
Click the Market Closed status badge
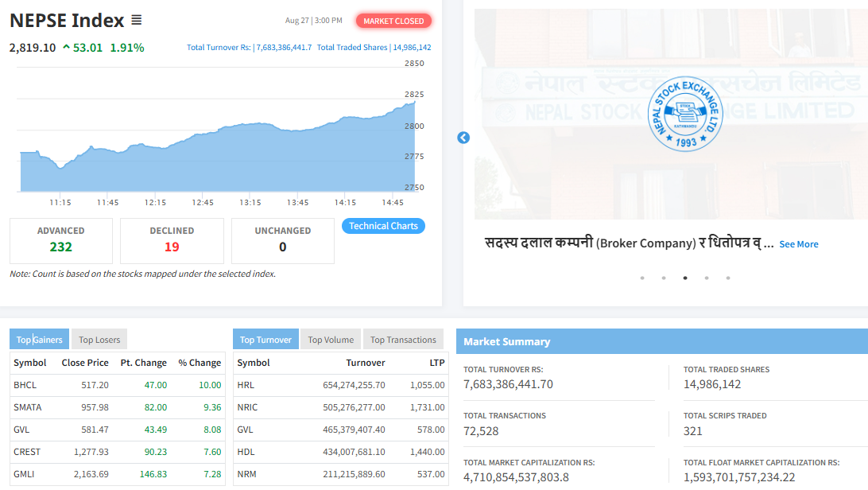tap(393, 21)
